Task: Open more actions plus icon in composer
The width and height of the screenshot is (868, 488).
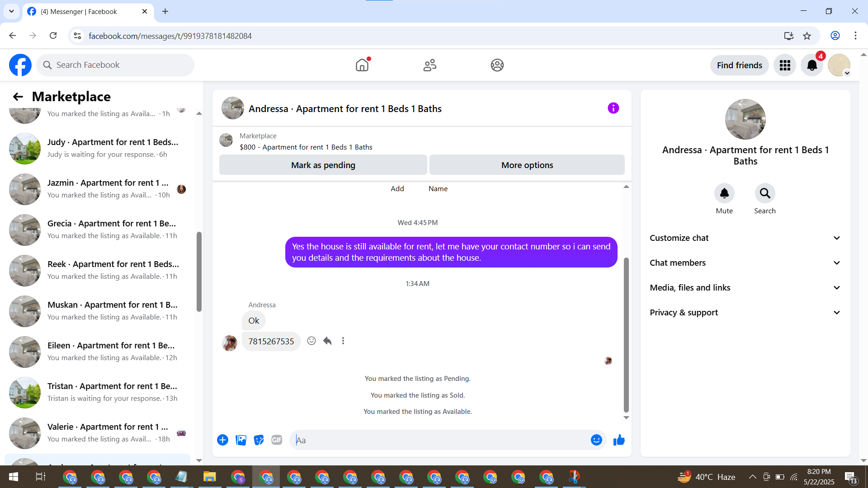Action: (222, 440)
